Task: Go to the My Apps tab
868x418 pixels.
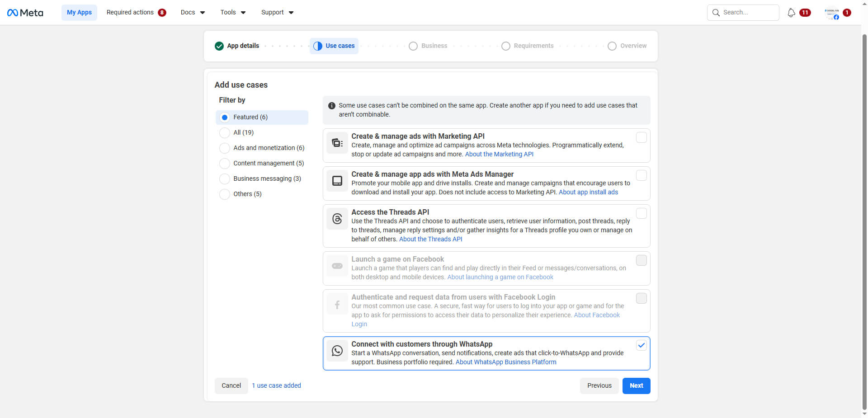Action: tap(79, 13)
